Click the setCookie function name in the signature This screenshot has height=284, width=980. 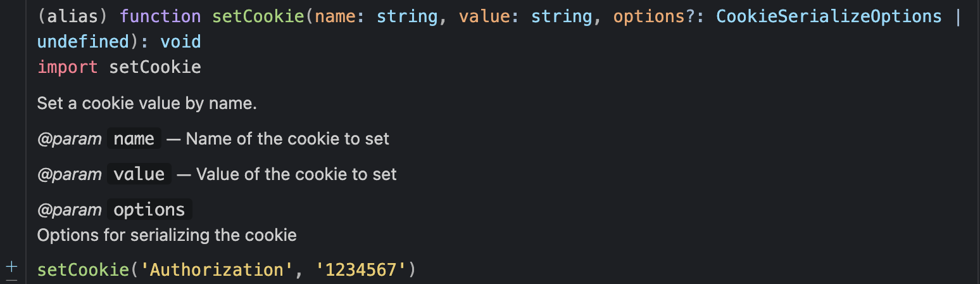point(258,16)
